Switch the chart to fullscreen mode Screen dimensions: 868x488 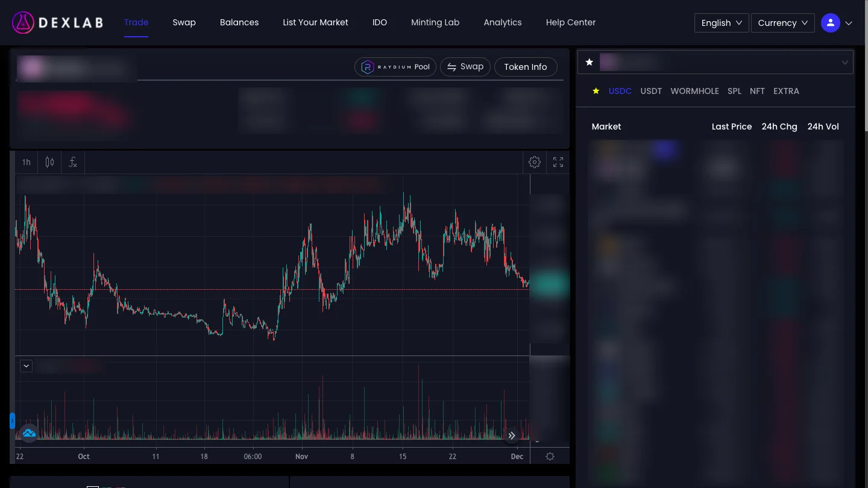tap(558, 162)
